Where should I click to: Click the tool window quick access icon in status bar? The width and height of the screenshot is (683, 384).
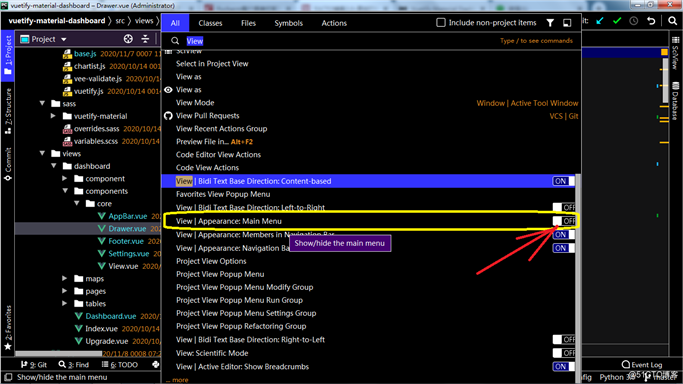8,377
